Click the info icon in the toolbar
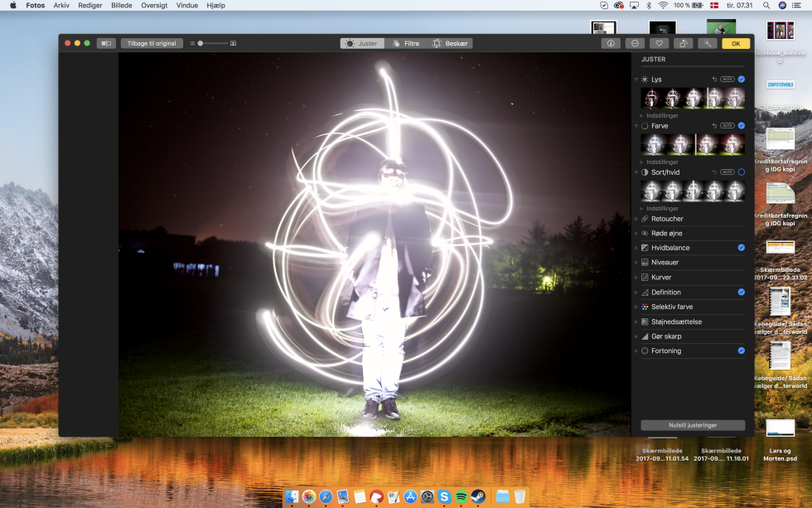The width and height of the screenshot is (812, 508). [x=611, y=43]
